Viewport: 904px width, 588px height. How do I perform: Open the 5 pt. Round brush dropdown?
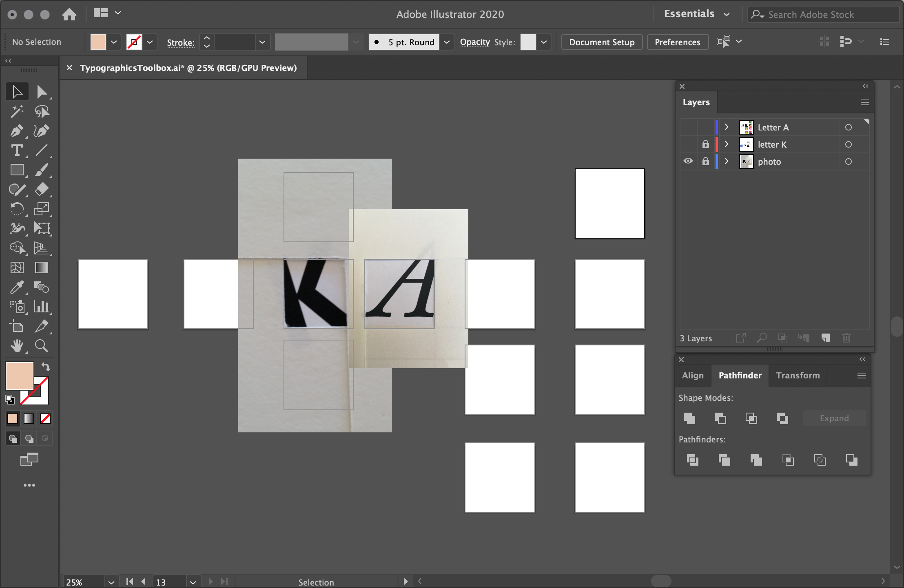(447, 42)
